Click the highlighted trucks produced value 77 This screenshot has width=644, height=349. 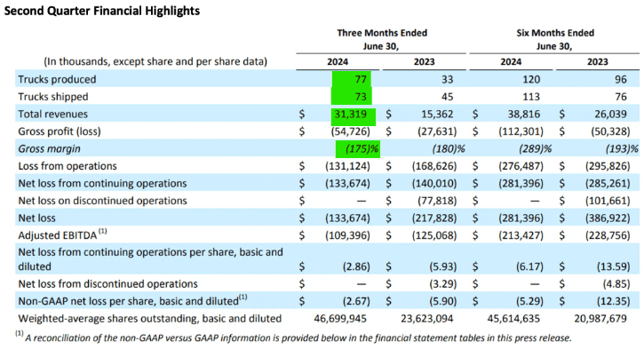point(352,79)
